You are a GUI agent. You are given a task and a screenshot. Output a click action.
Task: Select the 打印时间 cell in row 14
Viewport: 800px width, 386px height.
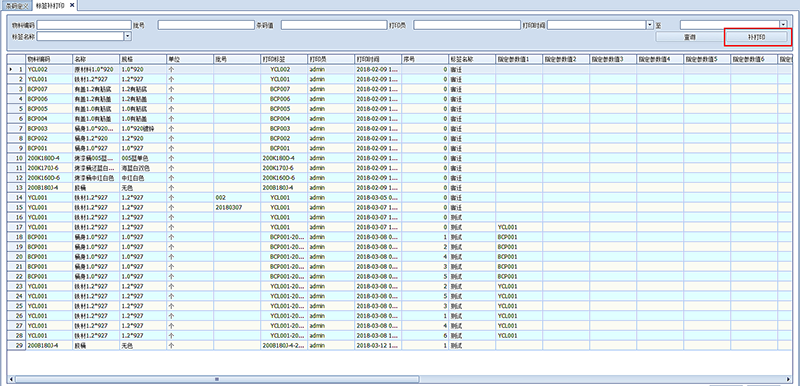378,197
